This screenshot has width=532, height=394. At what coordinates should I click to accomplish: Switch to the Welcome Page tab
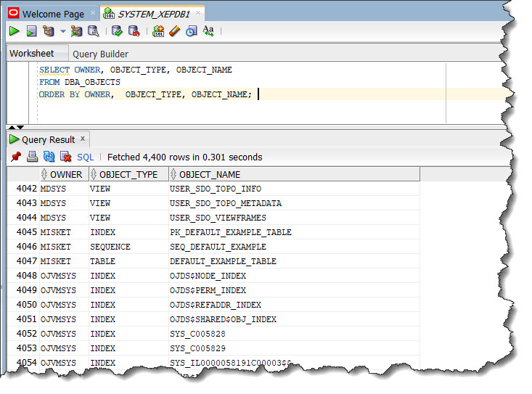tap(53, 15)
